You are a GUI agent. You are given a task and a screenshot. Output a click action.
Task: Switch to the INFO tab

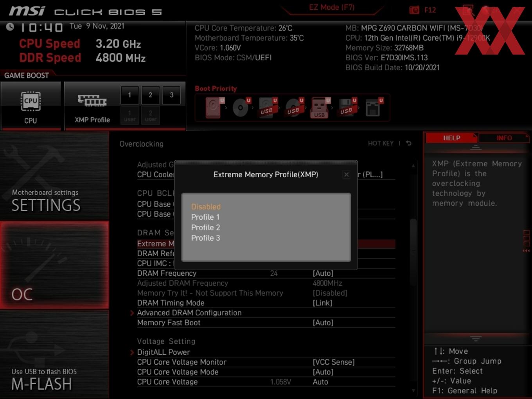[x=504, y=138]
